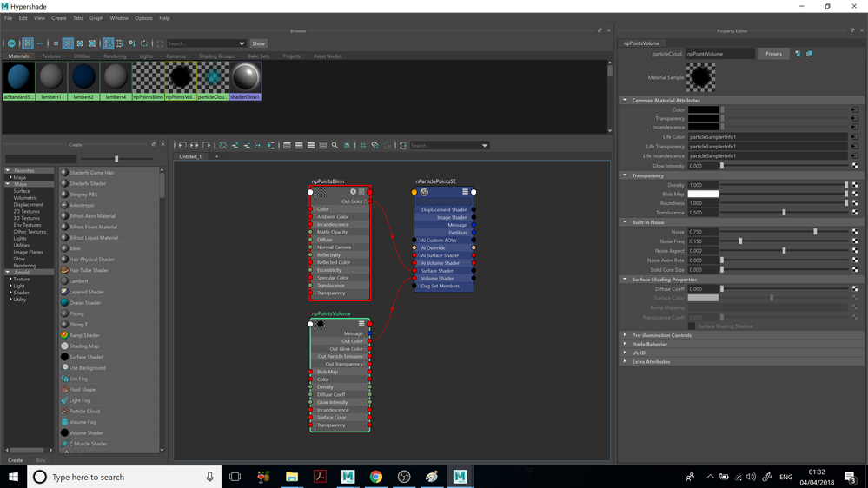Graph materials on selected objects icon
This screenshot has width=868, height=488.
(271, 146)
